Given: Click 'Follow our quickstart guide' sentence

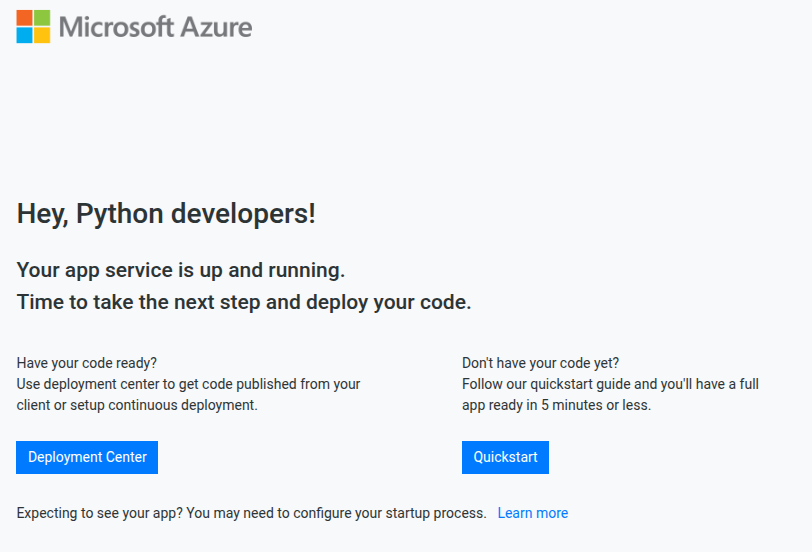Looking at the screenshot, I should click(x=610, y=384).
